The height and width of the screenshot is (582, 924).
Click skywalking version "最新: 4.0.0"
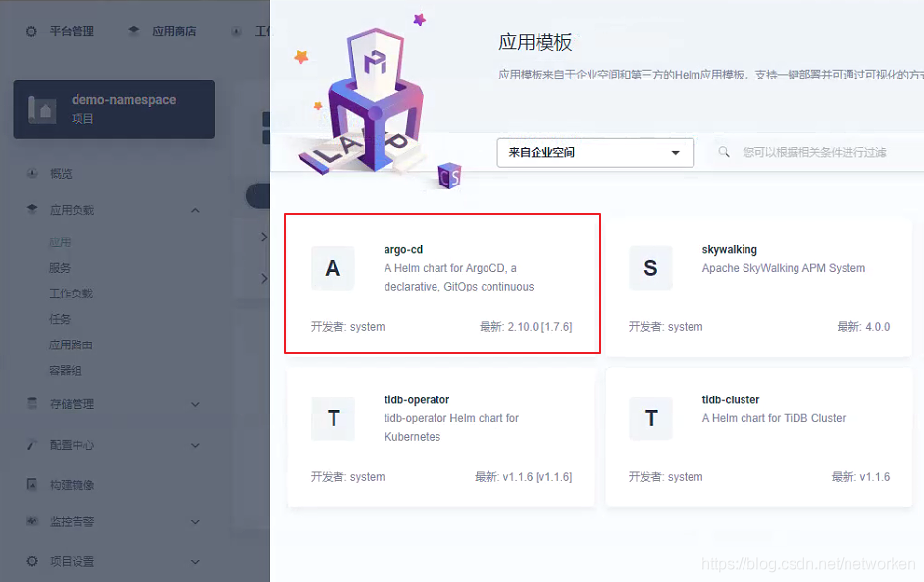pos(863,327)
